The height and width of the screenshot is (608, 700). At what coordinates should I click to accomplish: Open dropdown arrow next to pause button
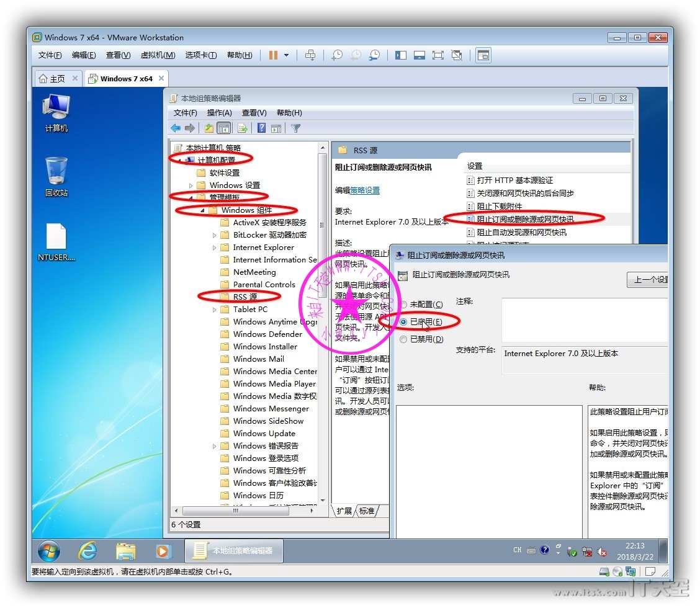coord(286,55)
